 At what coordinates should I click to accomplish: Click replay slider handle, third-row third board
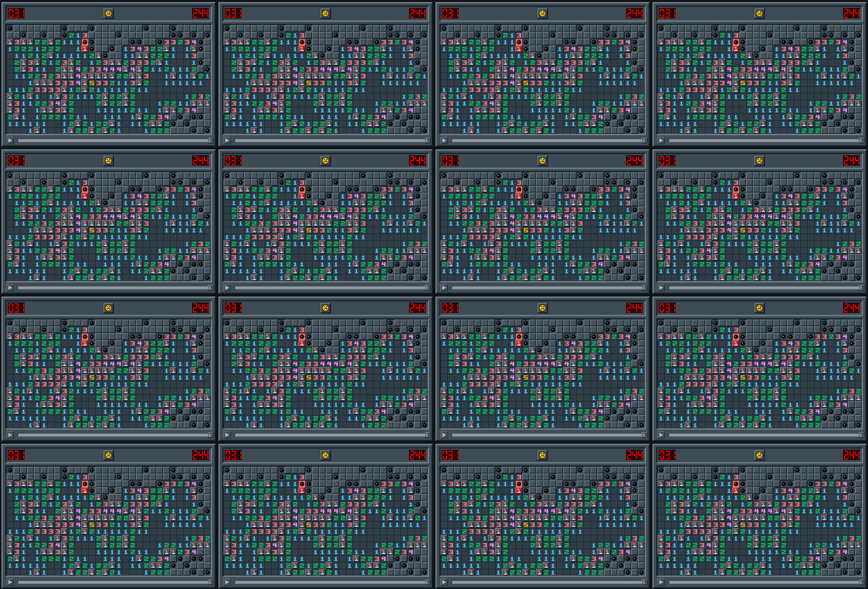(x=644, y=435)
